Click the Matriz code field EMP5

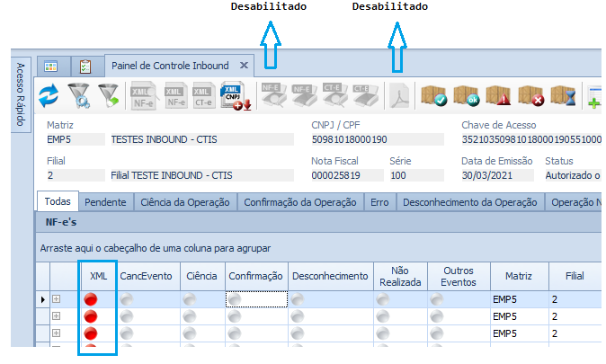coord(75,139)
